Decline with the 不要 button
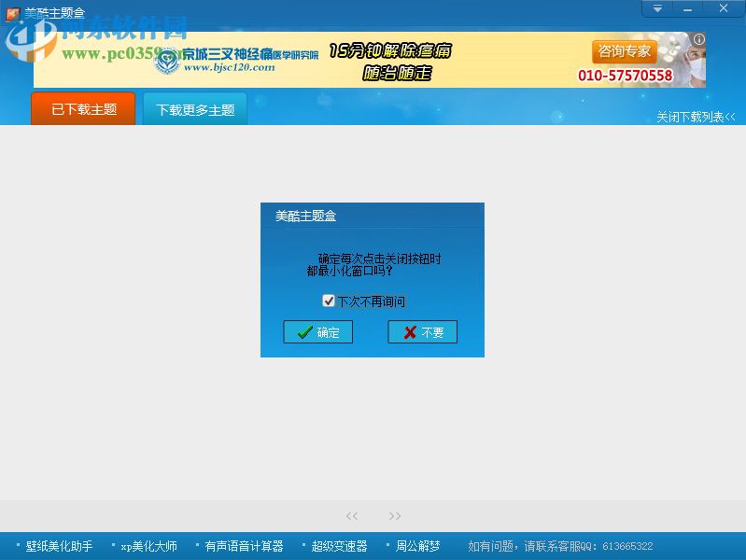The image size is (746, 560). [422, 332]
